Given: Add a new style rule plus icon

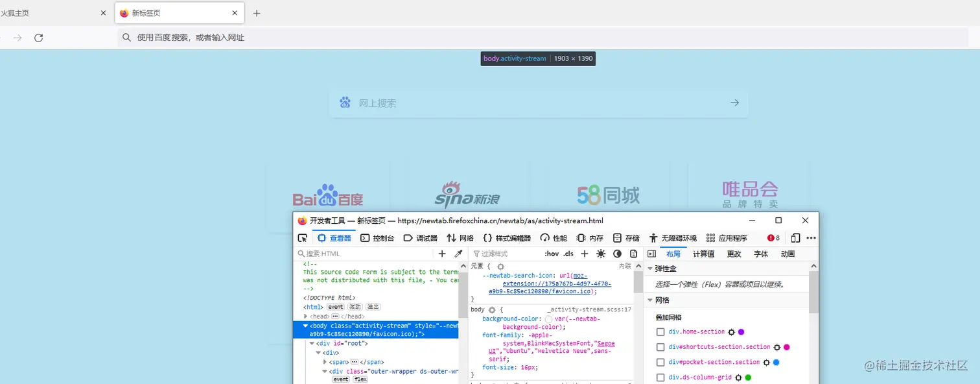Looking at the screenshot, I should [585, 254].
